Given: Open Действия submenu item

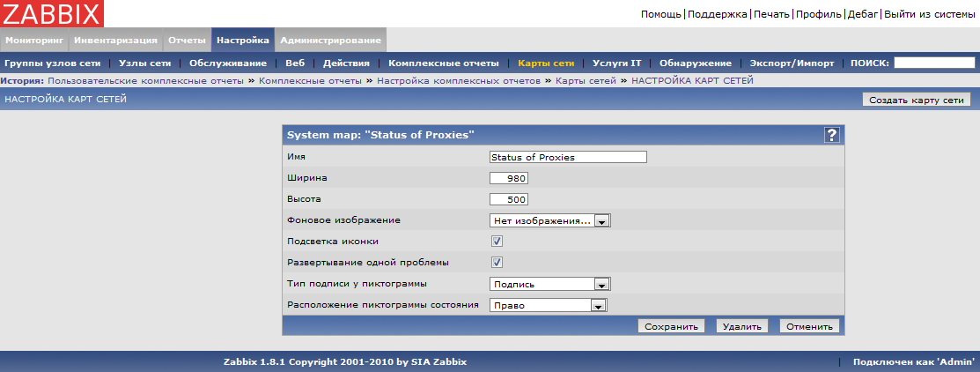Looking at the screenshot, I should (x=346, y=63).
